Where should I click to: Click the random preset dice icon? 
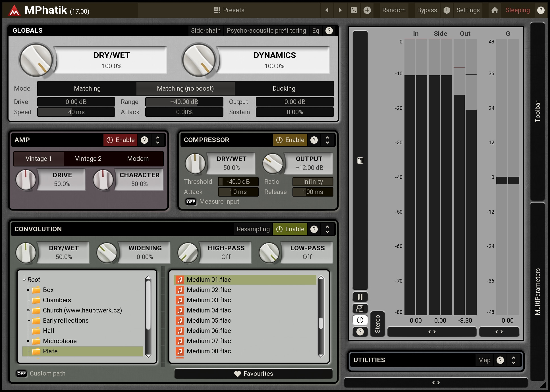[354, 10]
